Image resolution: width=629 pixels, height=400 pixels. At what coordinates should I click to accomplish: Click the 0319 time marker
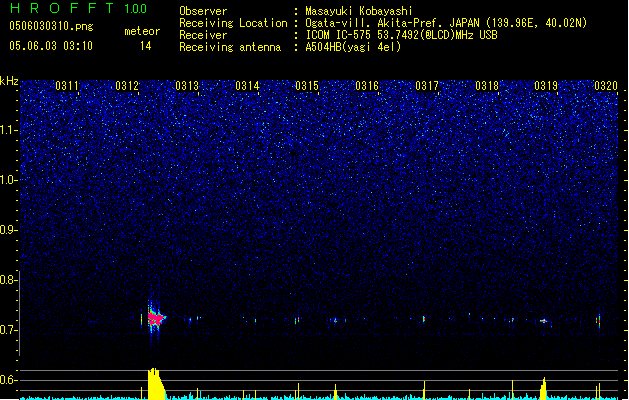coord(546,86)
